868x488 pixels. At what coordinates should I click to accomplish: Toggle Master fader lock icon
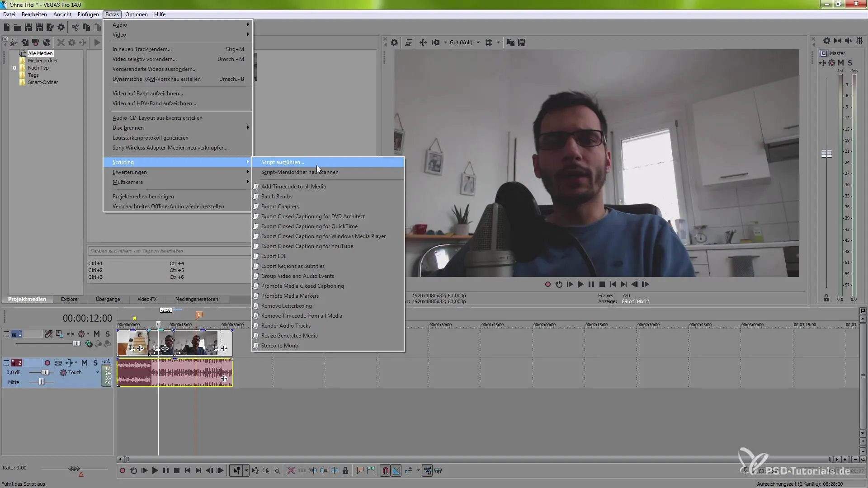(826, 298)
